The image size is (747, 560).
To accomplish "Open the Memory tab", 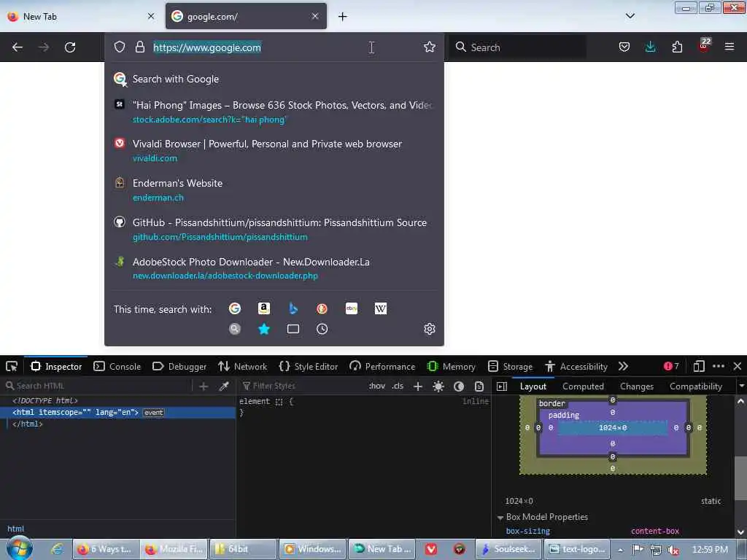I will 451,366.
